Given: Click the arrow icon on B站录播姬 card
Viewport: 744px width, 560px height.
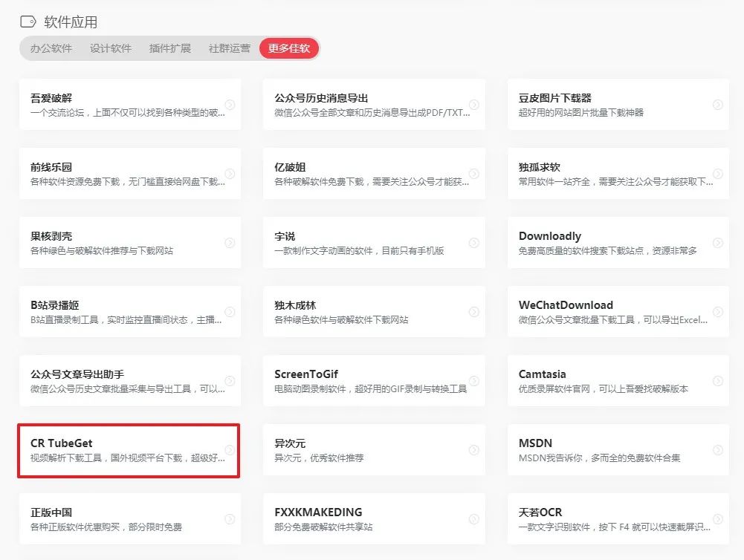Looking at the screenshot, I should pyautogui.click(x=230, y=311).
